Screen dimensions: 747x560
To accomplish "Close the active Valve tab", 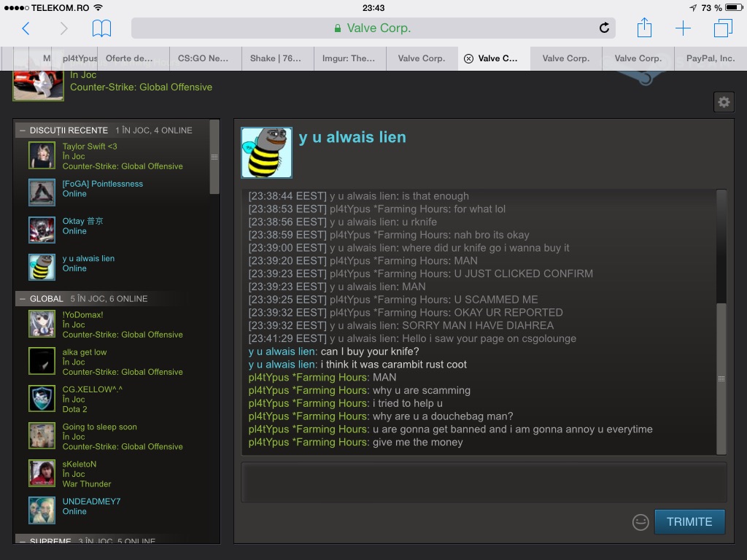I will point(468,58).
